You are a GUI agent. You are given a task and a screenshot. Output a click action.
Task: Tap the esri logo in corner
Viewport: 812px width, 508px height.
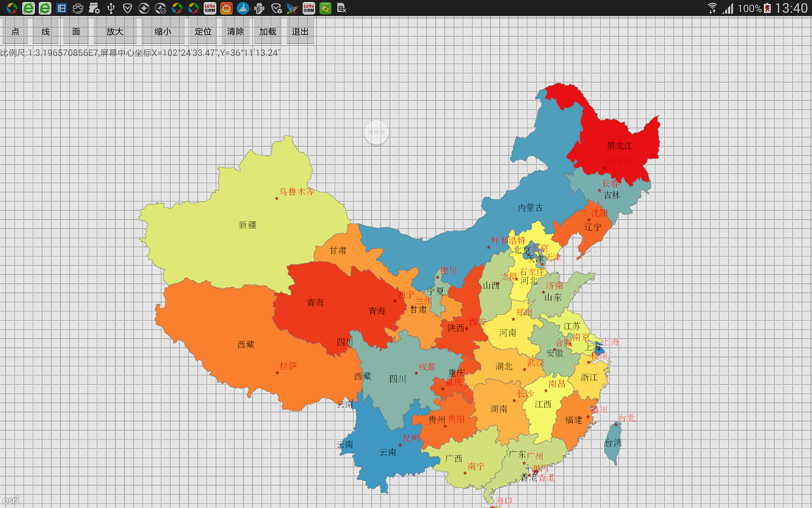coord(10,500)
